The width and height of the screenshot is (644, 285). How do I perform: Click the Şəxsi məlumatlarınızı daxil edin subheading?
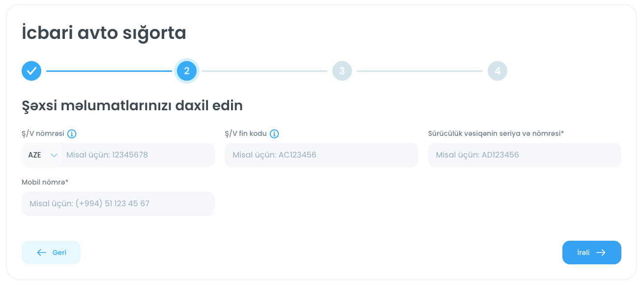[132, 106]
